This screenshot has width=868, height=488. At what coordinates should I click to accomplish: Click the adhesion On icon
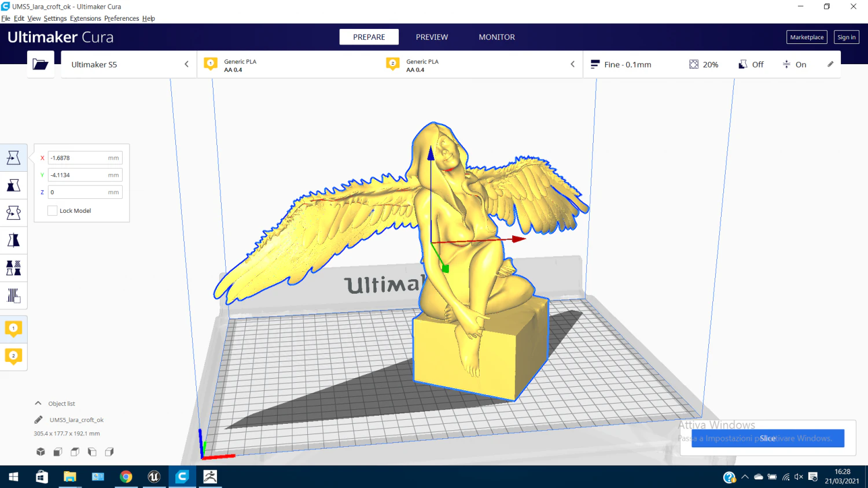tap(786, 64)
